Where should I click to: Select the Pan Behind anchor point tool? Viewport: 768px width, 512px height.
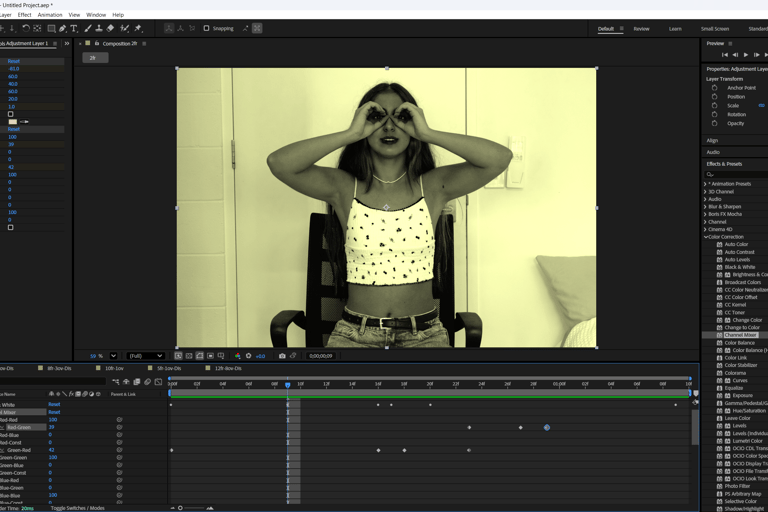click(37, 28)
